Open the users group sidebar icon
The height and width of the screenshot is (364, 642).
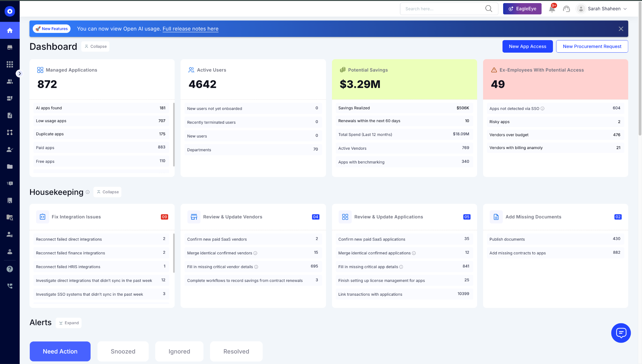(x=10, y=81)
